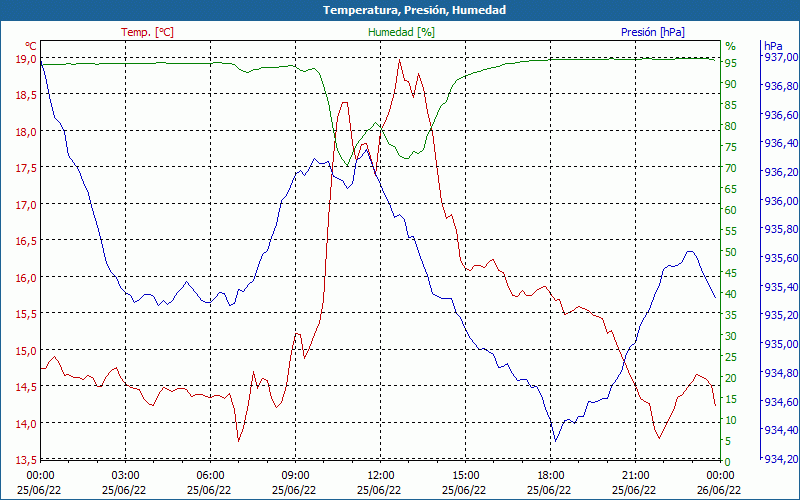This screenshot has height=500, width=800.
Task: Click the title "Temperatura, Presión, Humedad"
Action: [414, 10]
